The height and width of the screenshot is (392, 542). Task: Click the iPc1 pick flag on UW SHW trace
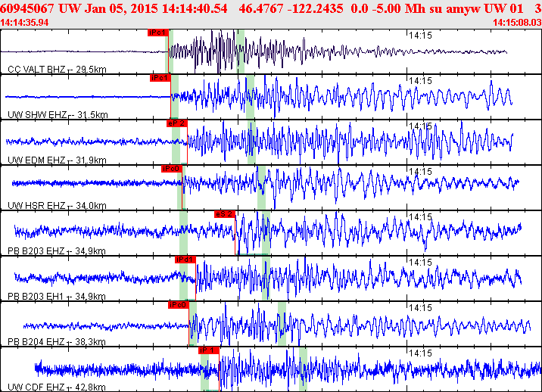tap(160, 78)
